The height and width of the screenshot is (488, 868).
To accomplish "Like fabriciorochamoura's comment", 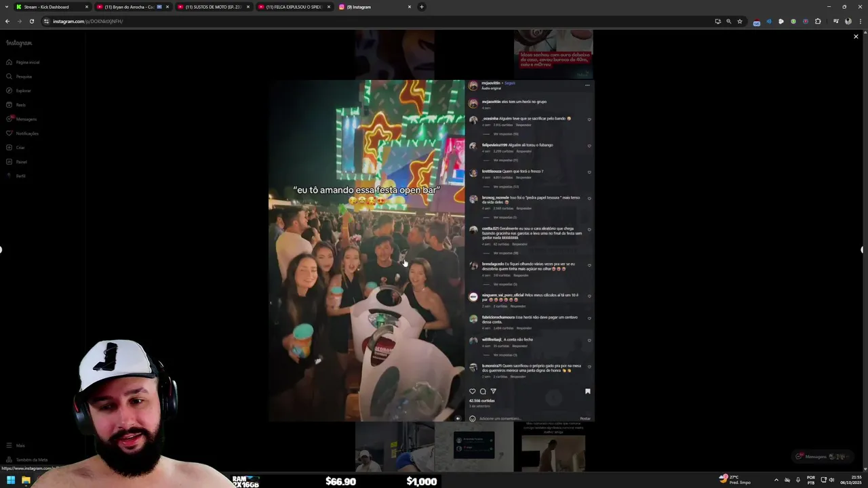I will point(589,319).
